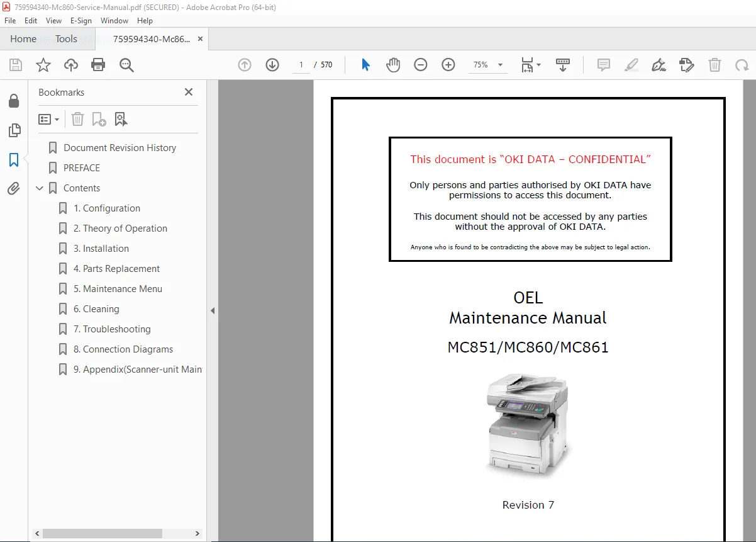Screen dimensions: 756x542
Task: Open the attachments paperclip panel
Action: pos(14,188)
